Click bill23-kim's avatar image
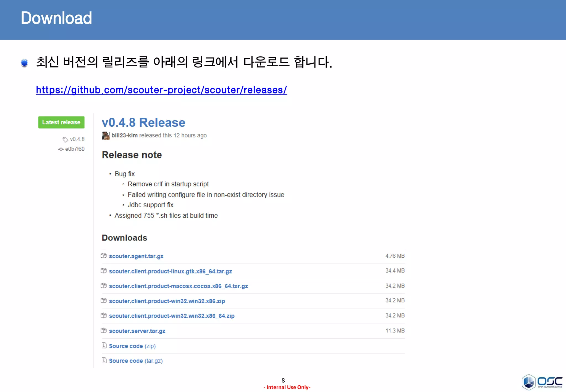 pyautogui.click(x=106, y=136)
